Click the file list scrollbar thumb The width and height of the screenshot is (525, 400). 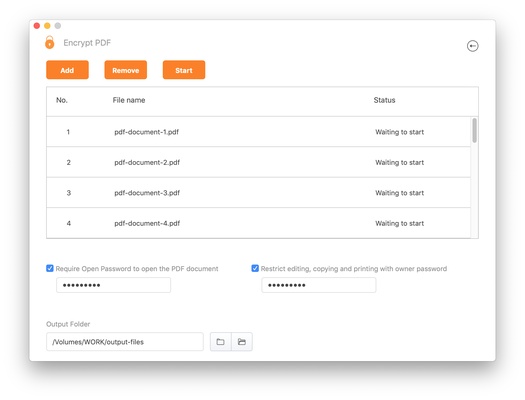pyautogui.click(x=474, y=131)
